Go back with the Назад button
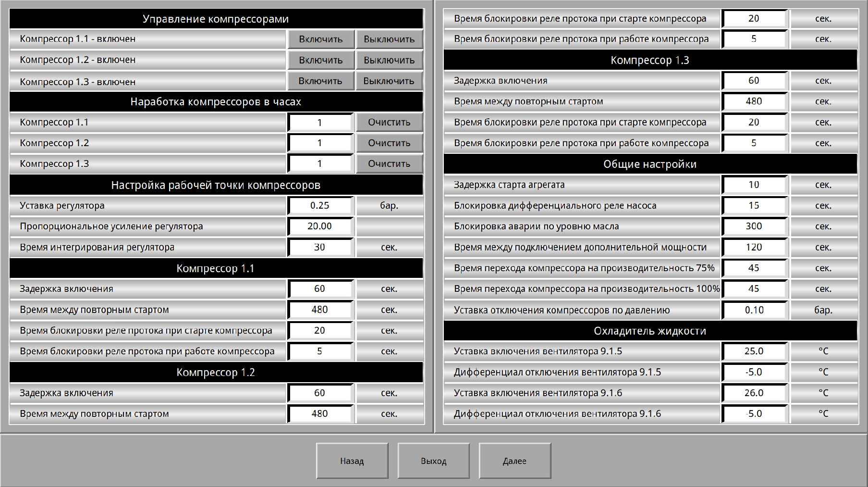This screenshot has height=487, width=868. pyautogui.click(x=352, y=461)
